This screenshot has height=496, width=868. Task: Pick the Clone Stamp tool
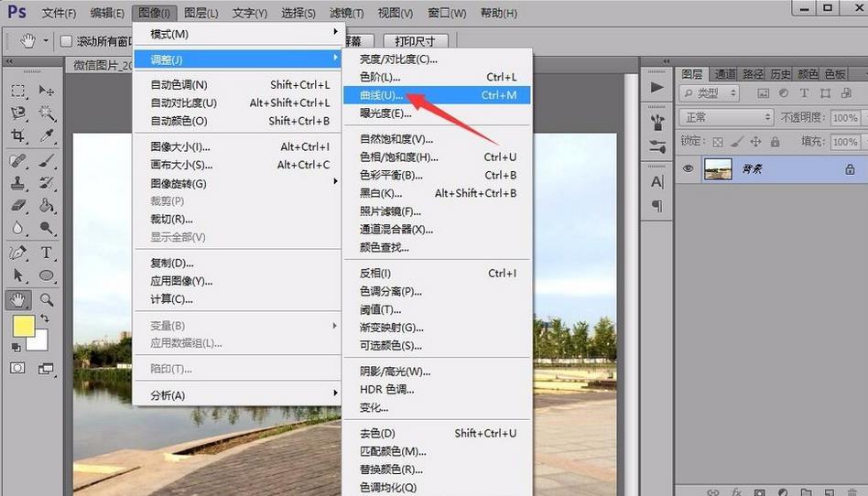point(17,182)
